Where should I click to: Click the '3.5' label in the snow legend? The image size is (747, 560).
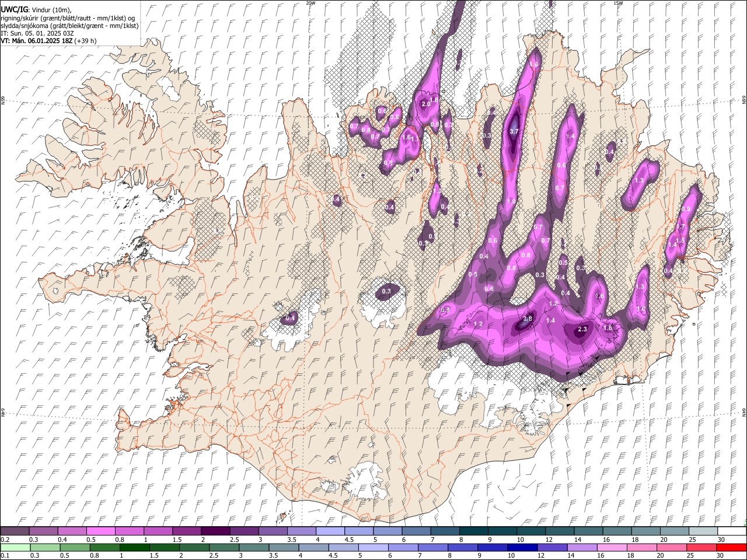coord(291,540)
